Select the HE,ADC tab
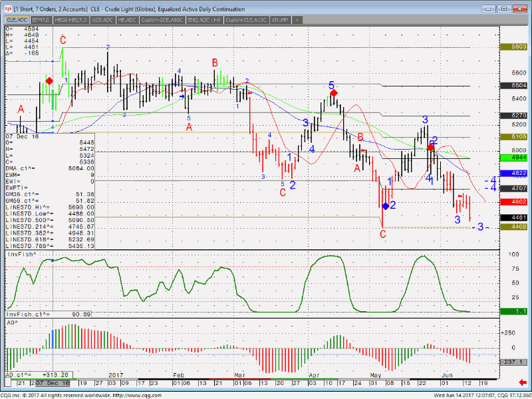 tap(127, 20)
